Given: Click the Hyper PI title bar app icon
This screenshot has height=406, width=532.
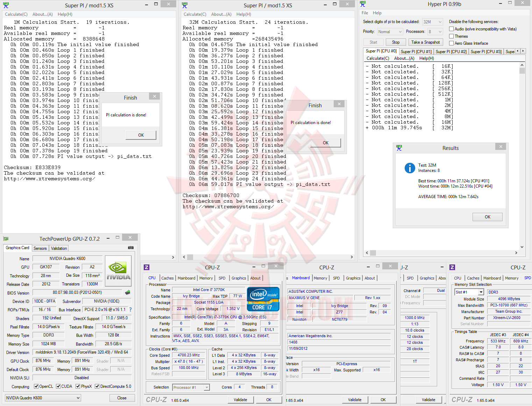Looking at the screenshot, I should (363, 4).
